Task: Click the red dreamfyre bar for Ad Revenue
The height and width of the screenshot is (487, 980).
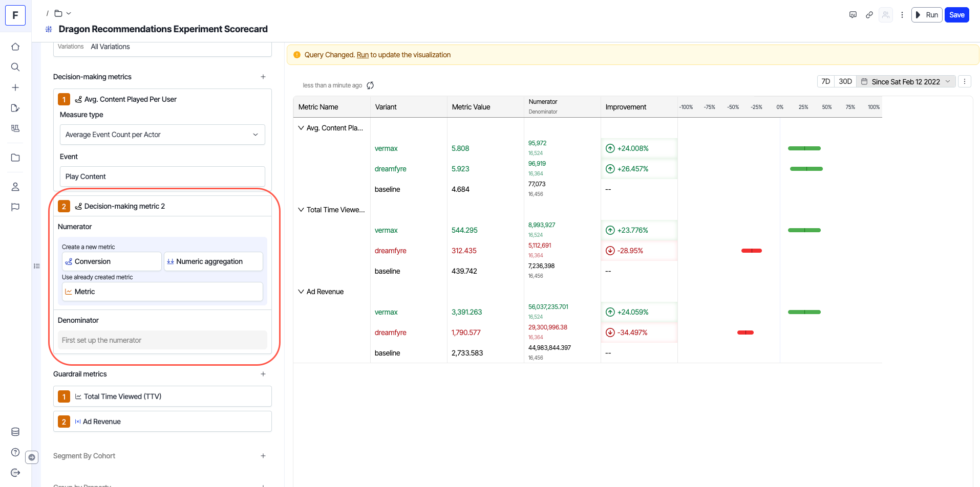Action: coord(745,333)
